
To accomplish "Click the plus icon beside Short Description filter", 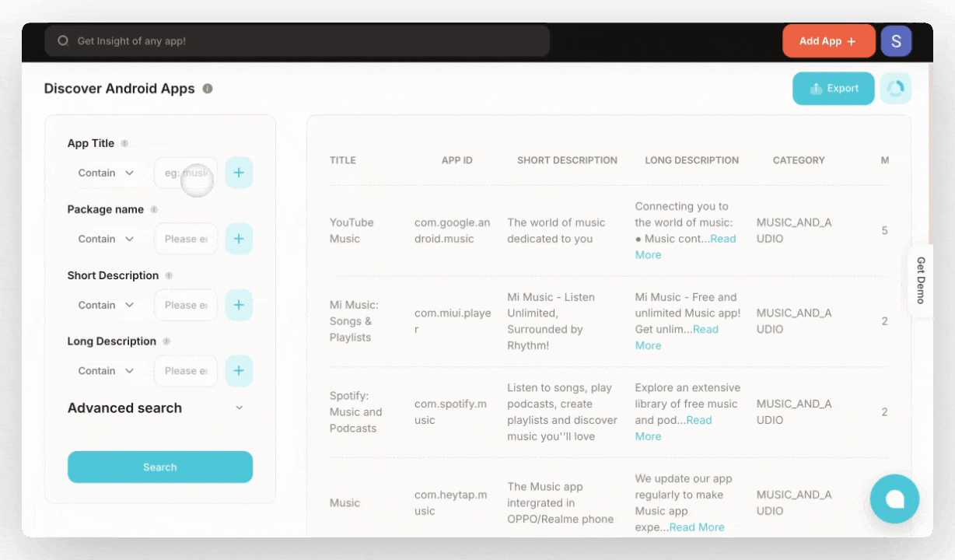I will pos(239,305).
